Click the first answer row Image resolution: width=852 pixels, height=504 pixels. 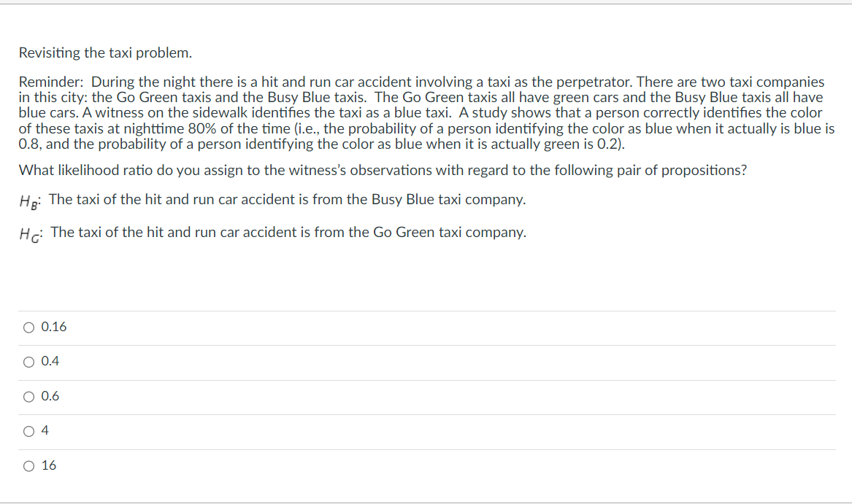point(292,327)
